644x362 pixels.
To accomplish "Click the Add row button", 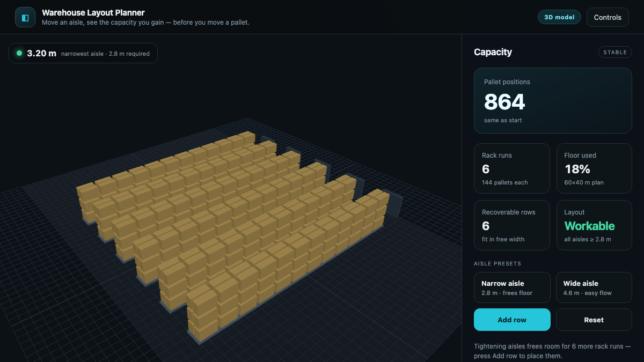I will coord(512,320).
